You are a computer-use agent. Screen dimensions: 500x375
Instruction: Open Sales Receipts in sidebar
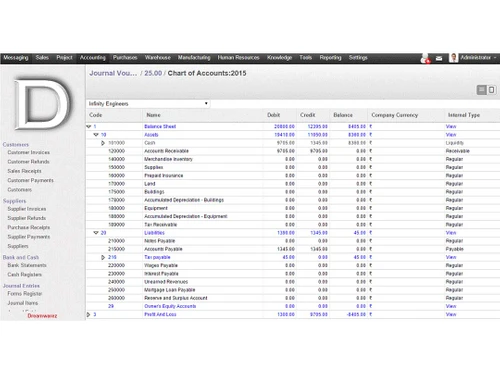24,171
